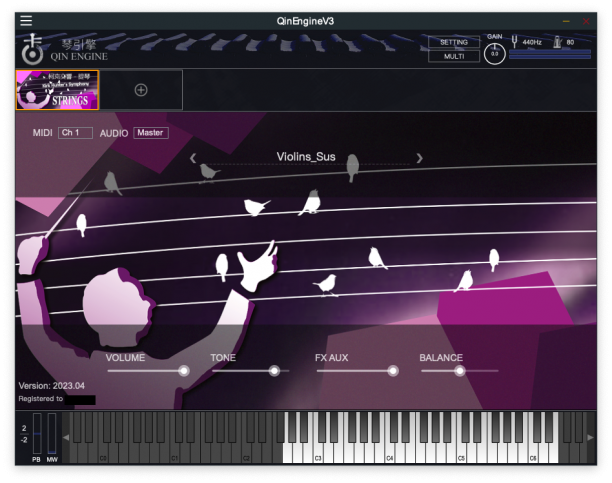Shift keyboard right with the arrow

[591, 438]
